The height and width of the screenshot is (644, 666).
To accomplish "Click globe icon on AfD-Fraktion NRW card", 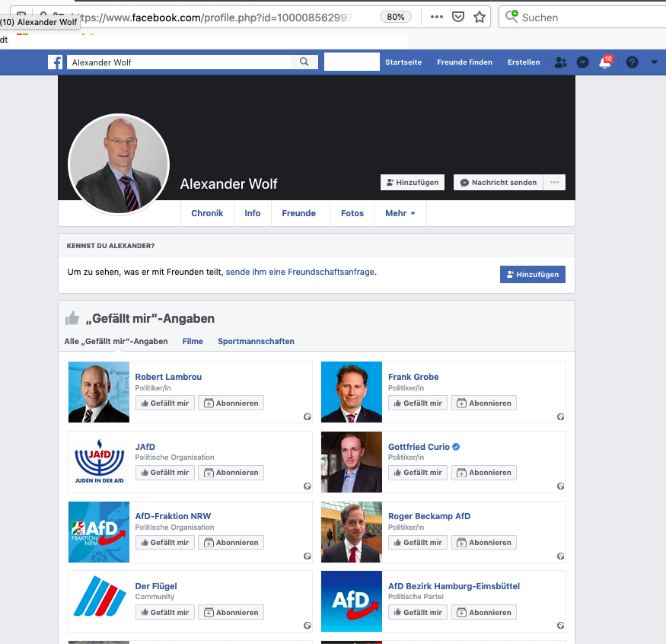I will point(308,556).
